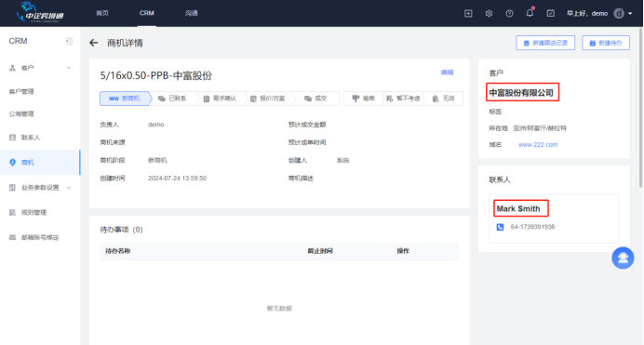Mark the opportunity as 无效

click(x=444, y=99)
